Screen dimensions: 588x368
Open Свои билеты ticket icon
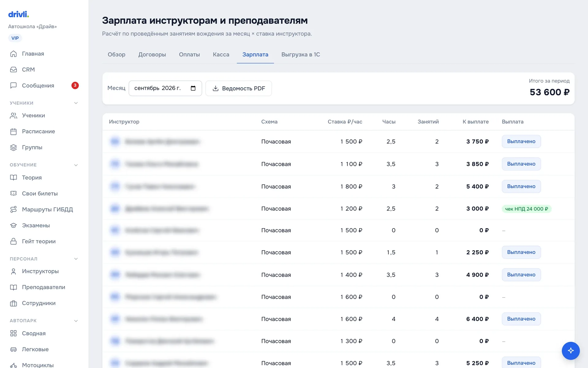click(x=13, y=194)
